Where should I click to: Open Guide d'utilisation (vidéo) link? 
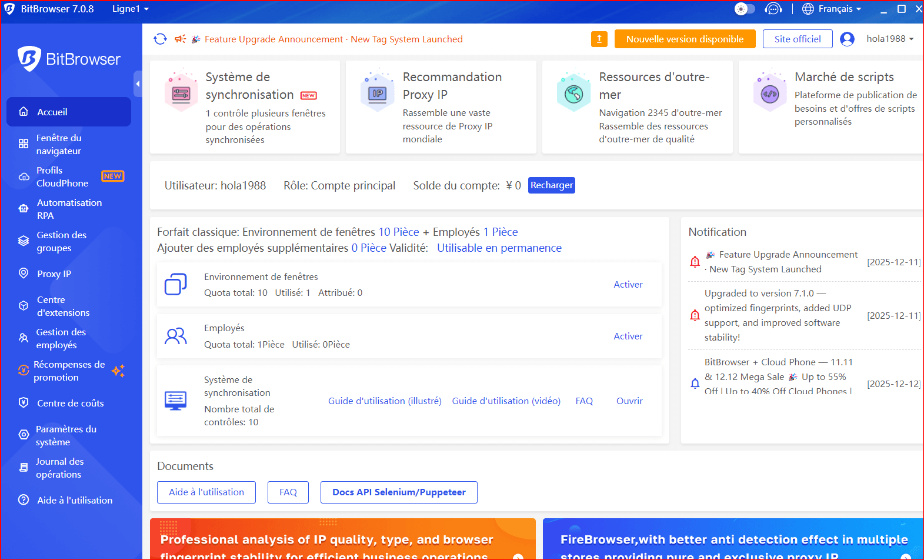click(506, 401)
